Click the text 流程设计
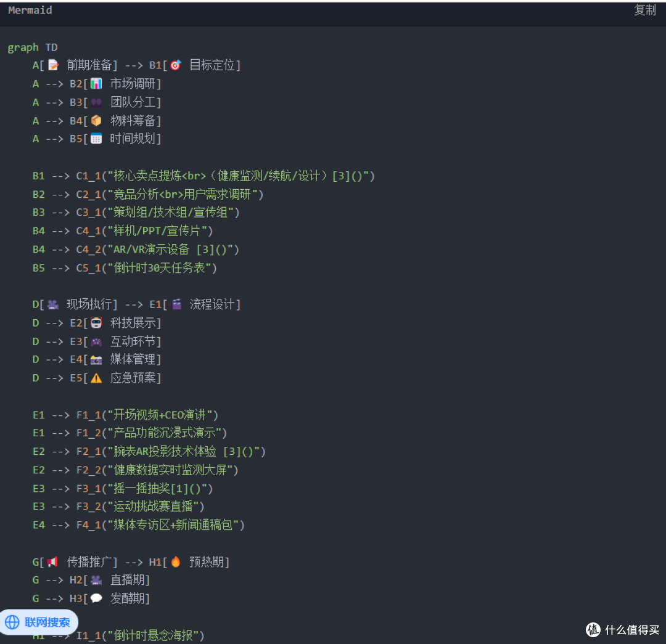The height and width of the screenshot is (644, 666). (212, 304)
